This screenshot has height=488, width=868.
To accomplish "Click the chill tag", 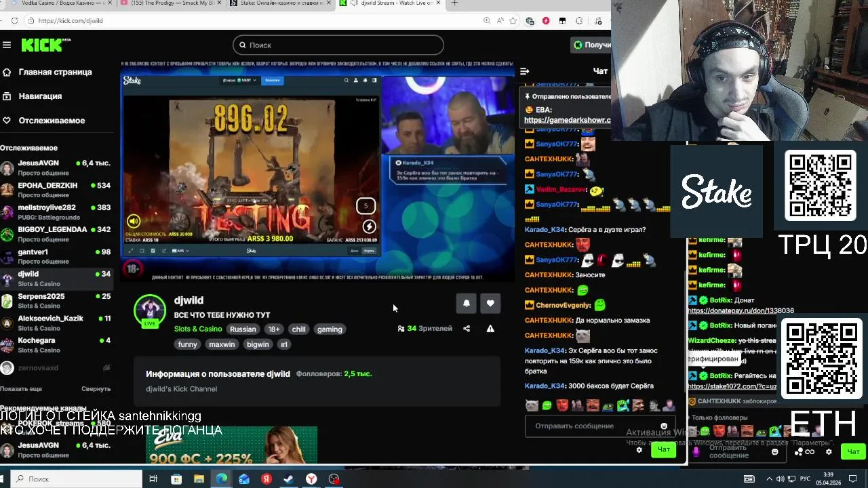I will [298, 329].
